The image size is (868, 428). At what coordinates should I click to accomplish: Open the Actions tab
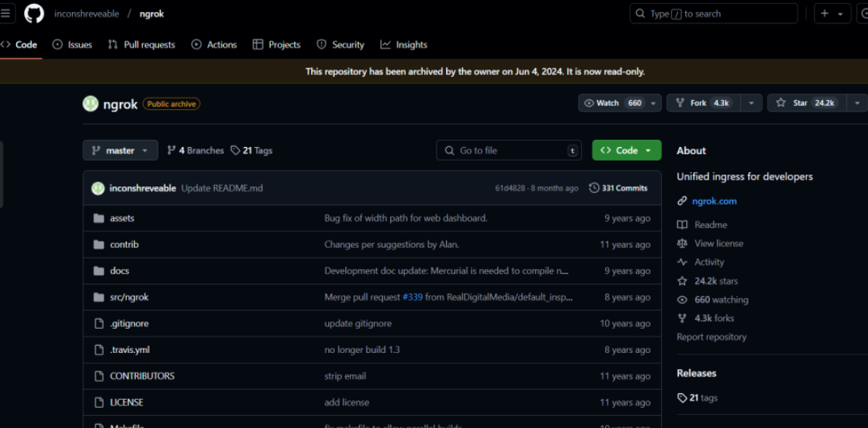point(214,44)
